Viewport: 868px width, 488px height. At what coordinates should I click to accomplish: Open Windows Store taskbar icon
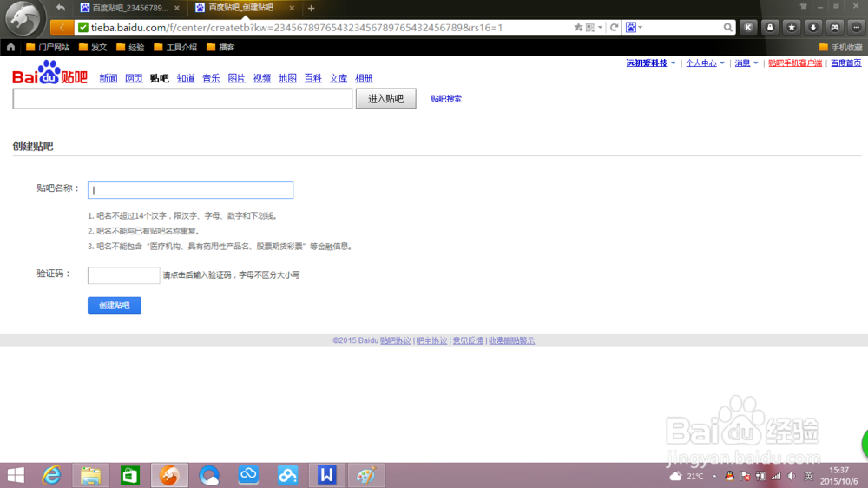[130, 475]
